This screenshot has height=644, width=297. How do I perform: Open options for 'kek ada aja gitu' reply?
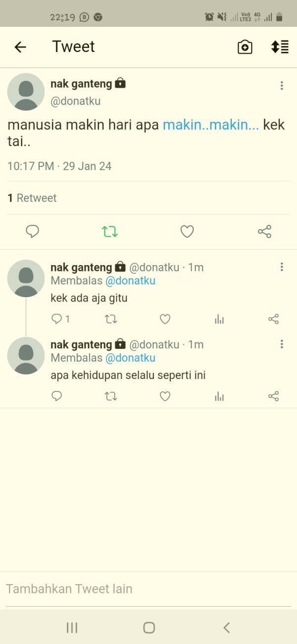[282, 267]
